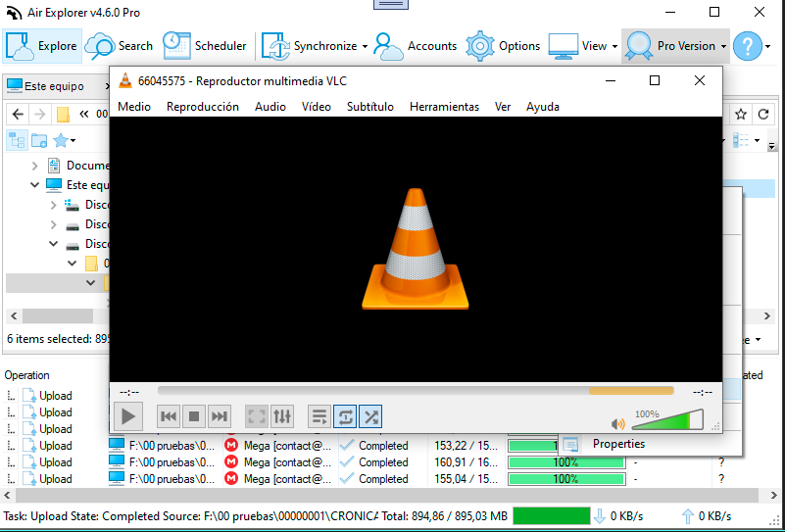
Task: Adjust VLC volume slider
Action: pyautogui.click(x=667, y=419)
